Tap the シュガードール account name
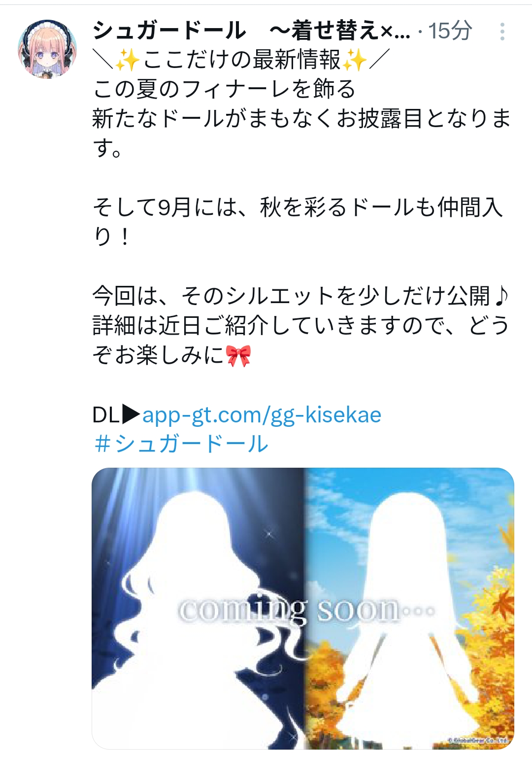 point(251,31)
